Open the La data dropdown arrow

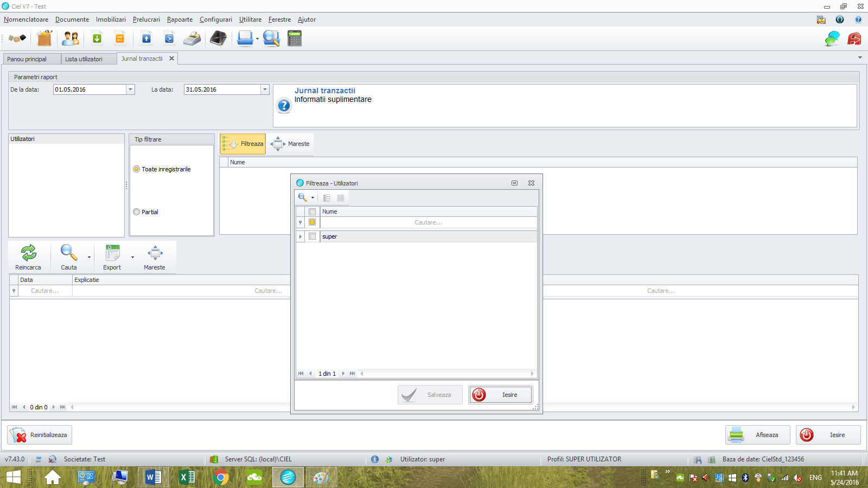click(x=265, y=89)
